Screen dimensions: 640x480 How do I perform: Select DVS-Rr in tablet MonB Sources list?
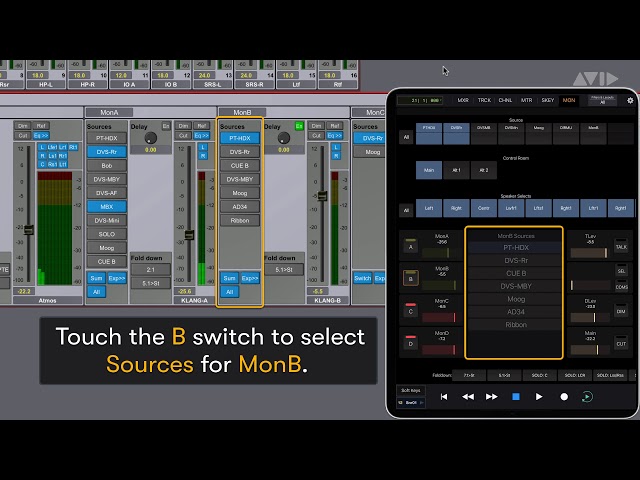point(515,260)
